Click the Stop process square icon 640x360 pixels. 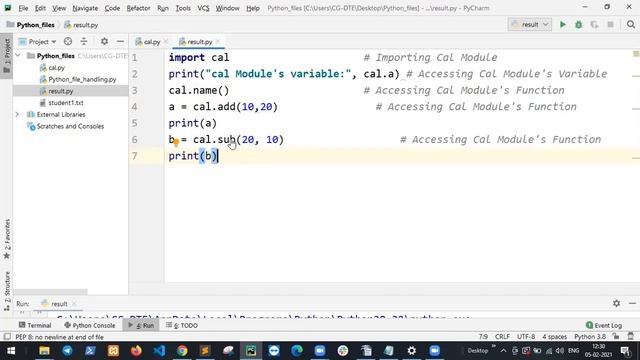coord(610,24)
